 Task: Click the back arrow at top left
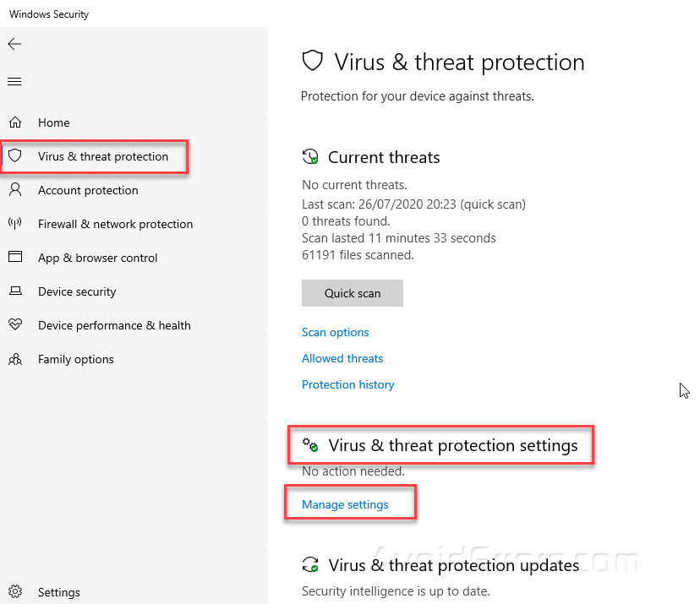point(14,44)
